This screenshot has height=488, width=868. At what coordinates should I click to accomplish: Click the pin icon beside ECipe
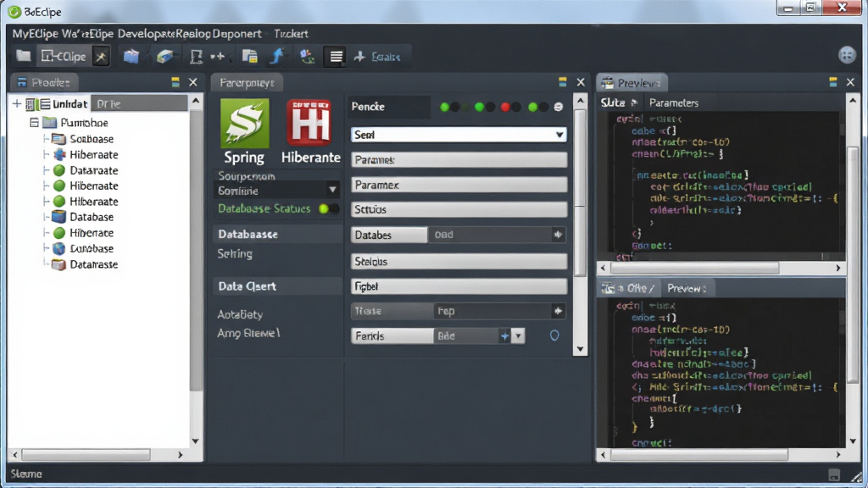tap(101, 57)
